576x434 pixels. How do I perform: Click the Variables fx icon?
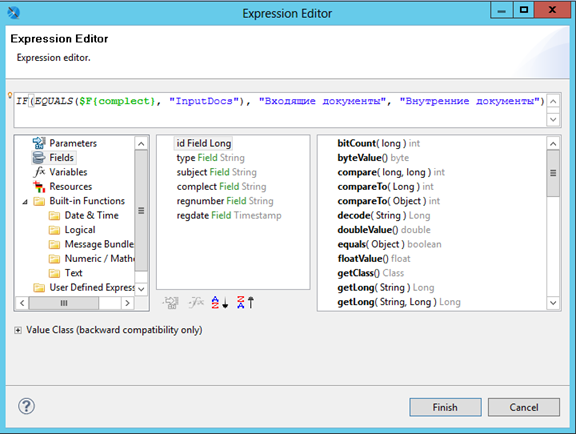tap(39, 172)
